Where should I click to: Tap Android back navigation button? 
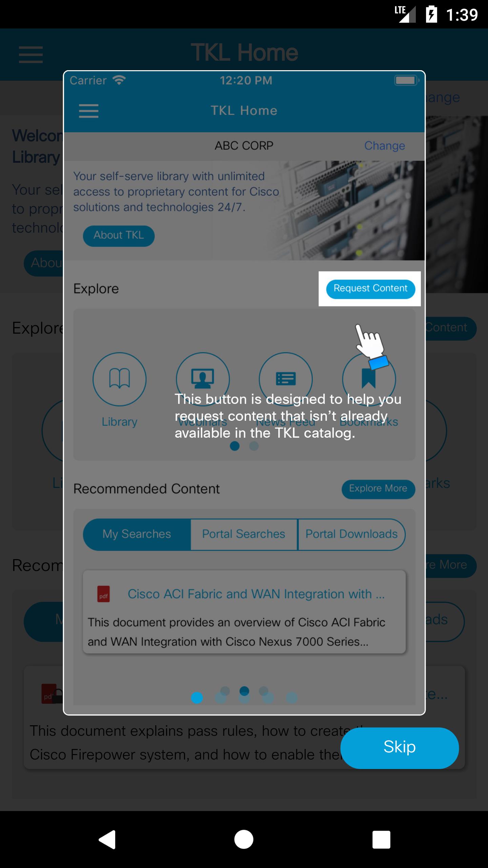click(x=107, y=840)
